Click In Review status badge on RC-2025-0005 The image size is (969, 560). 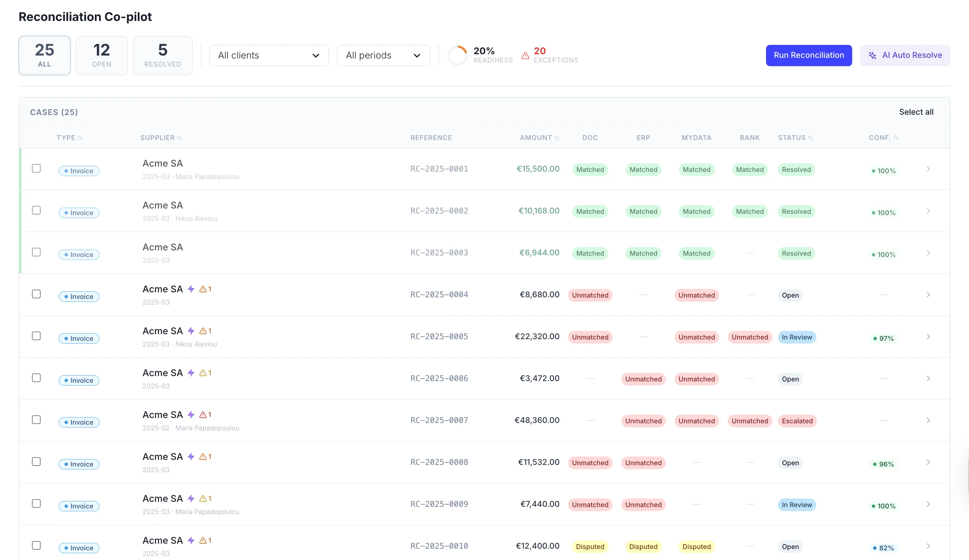(797, 337)
